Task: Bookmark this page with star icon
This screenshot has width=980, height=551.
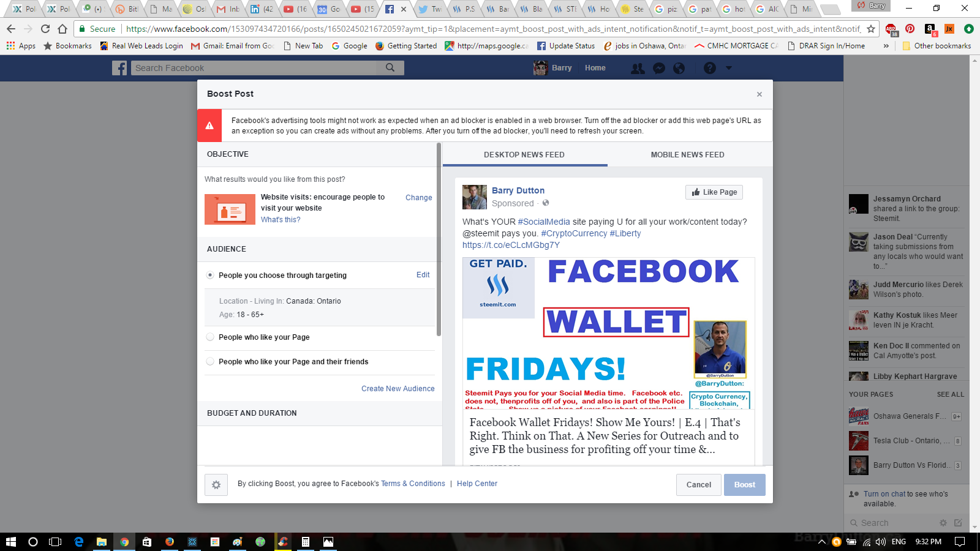Action: pos(871,29)
